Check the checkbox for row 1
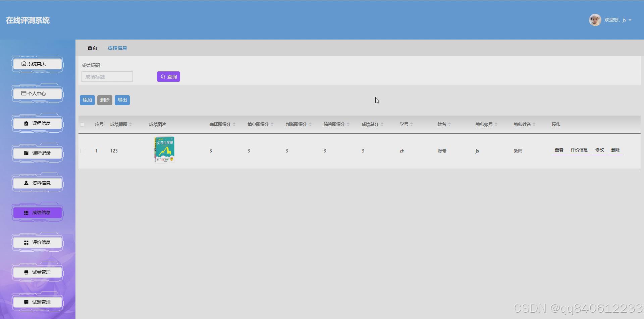This screenshot has height=319, width=644. click(x=82, y=151)
